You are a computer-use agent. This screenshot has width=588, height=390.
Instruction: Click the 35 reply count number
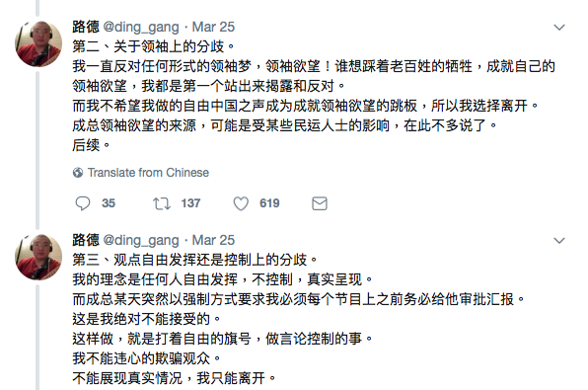tap(109, 203)
